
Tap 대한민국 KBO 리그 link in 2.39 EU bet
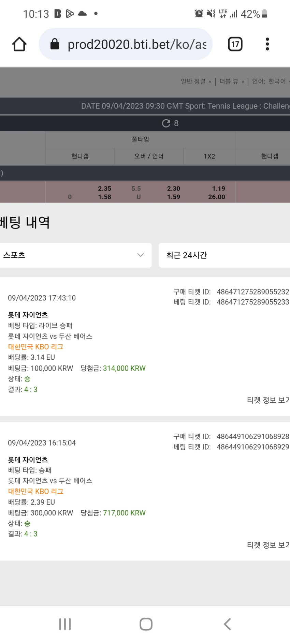[36, 491]
